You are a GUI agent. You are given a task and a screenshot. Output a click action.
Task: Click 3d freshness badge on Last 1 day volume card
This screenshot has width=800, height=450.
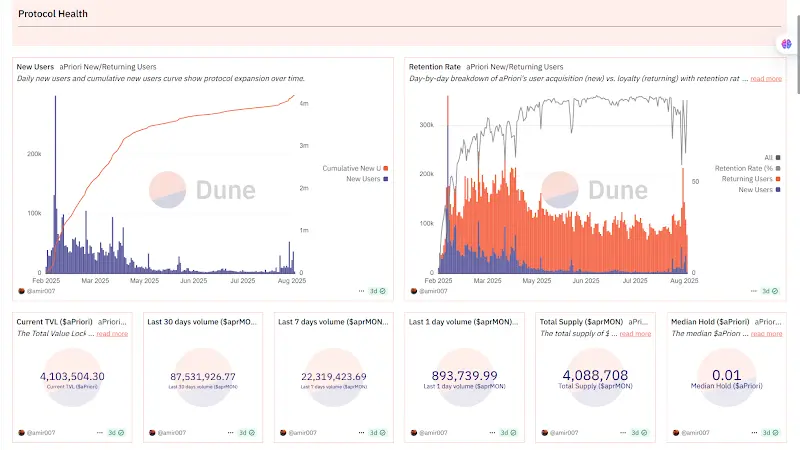point(508,433)
